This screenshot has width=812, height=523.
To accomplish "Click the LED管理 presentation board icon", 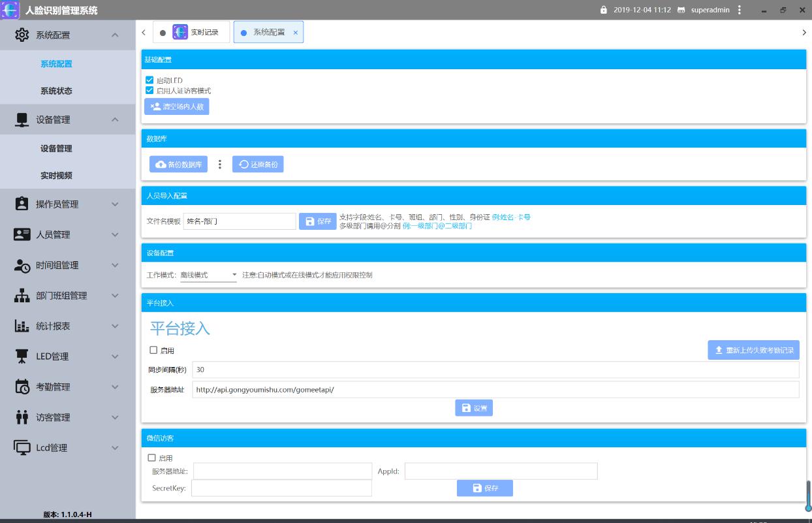I will [22, 357].
